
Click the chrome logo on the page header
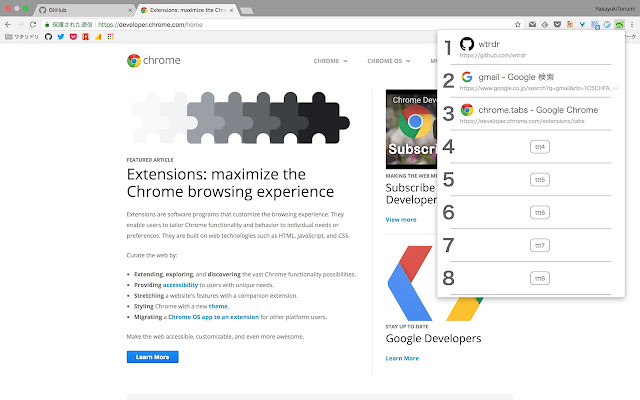[153, 60]
